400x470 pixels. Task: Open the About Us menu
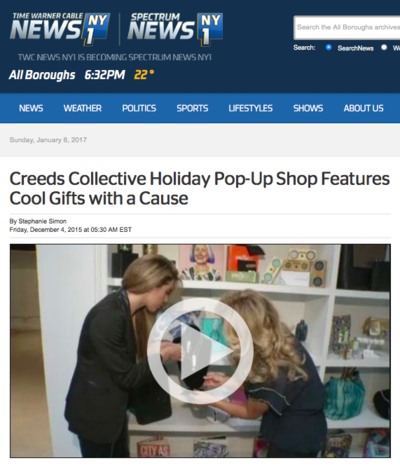click(x=363, y=108)
